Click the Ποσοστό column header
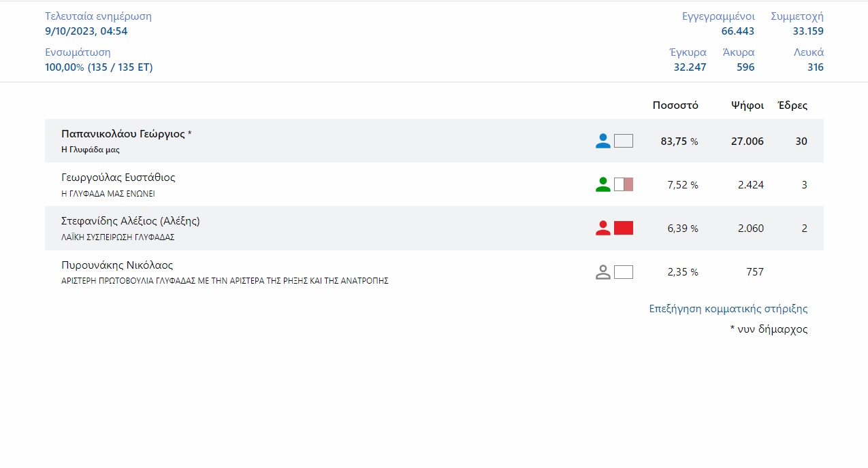868x468 pixels. coord(675,105)
